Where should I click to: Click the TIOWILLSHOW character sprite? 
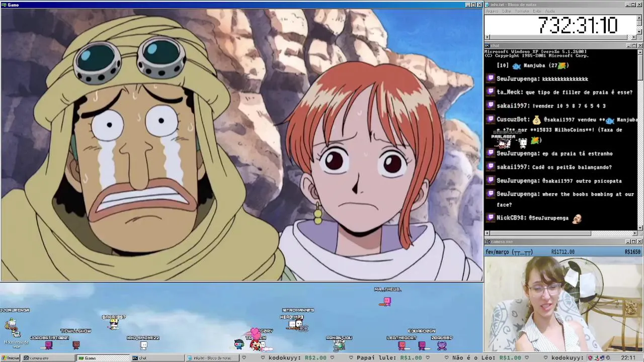[x=76, y=345]
